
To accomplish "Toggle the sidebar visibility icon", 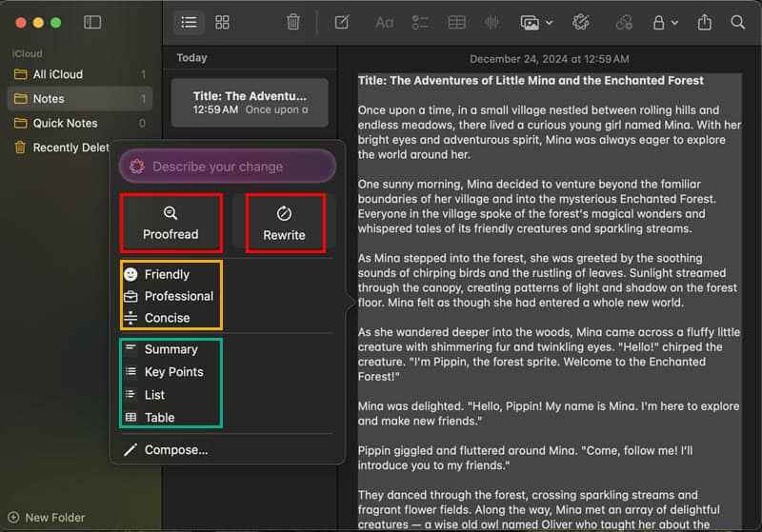I will point(92,22).
